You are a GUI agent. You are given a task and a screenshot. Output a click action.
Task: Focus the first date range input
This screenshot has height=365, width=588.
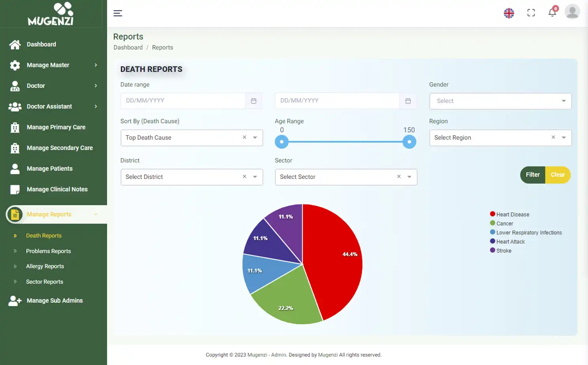pyautogui.click(x=183, y=101)
